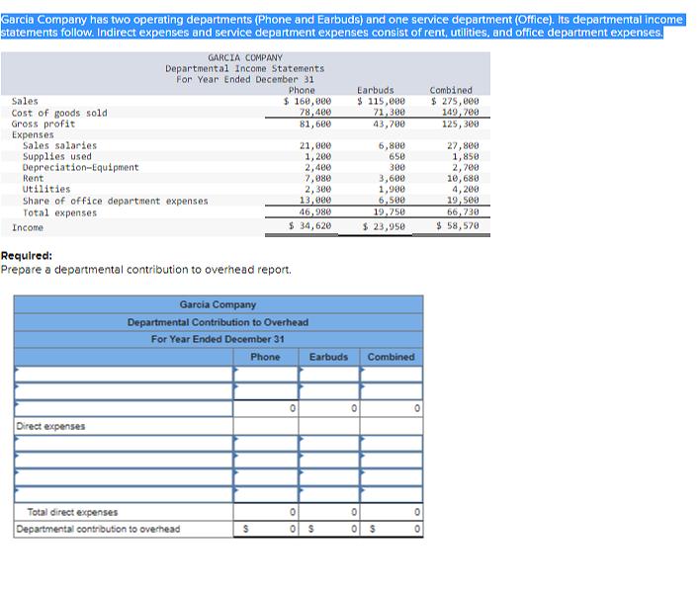Viewport: 700px width, 589px height.
Task: Open the third label dropdown under Direct expenses
Action: [124, 477]
